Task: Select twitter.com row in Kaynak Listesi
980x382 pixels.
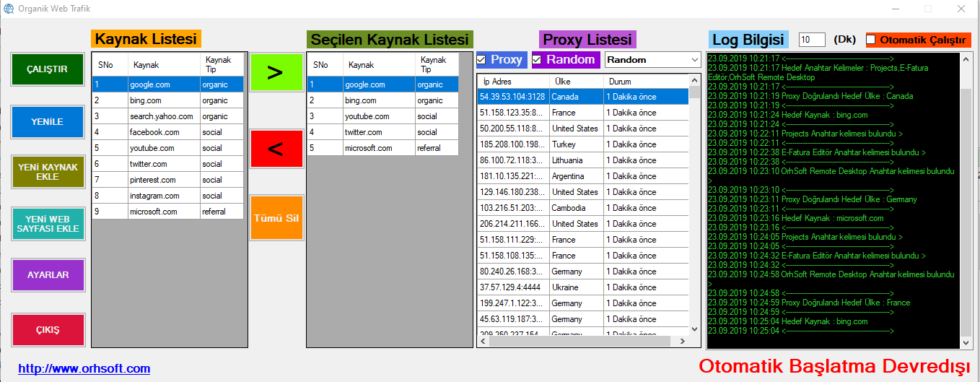Action: (x=167, y=164)
